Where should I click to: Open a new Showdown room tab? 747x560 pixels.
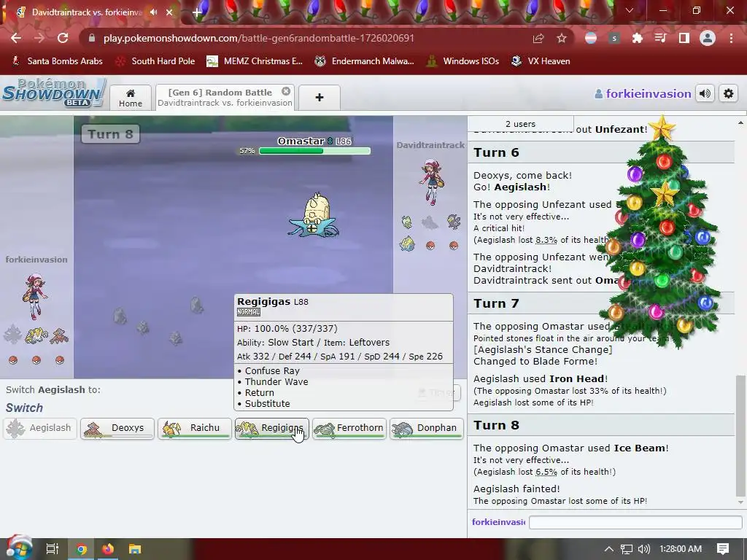[x=320, y=98]
